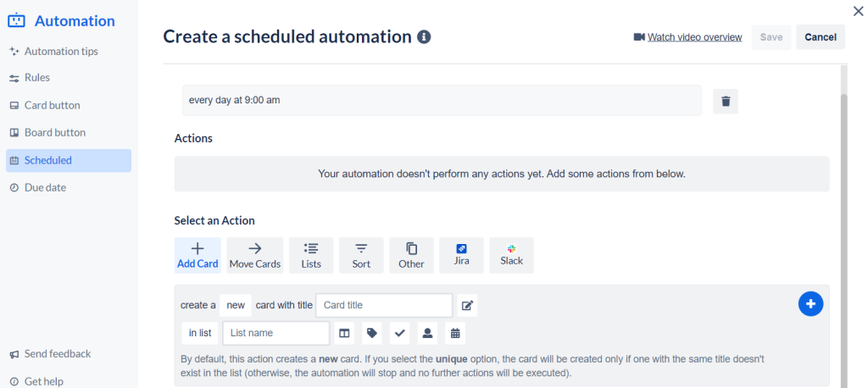Add the action with the blue plus button
This screenshot has width=868, height=388.
click(x=810, y=303)
